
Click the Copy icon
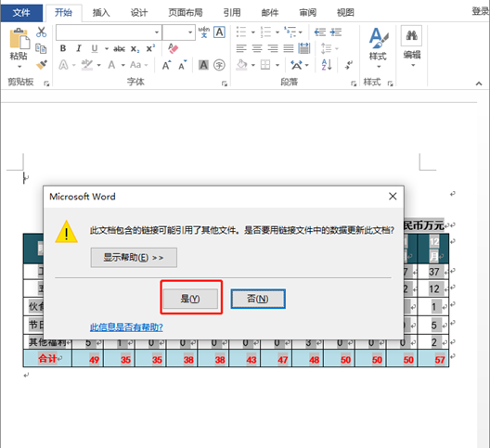point(41,48)
